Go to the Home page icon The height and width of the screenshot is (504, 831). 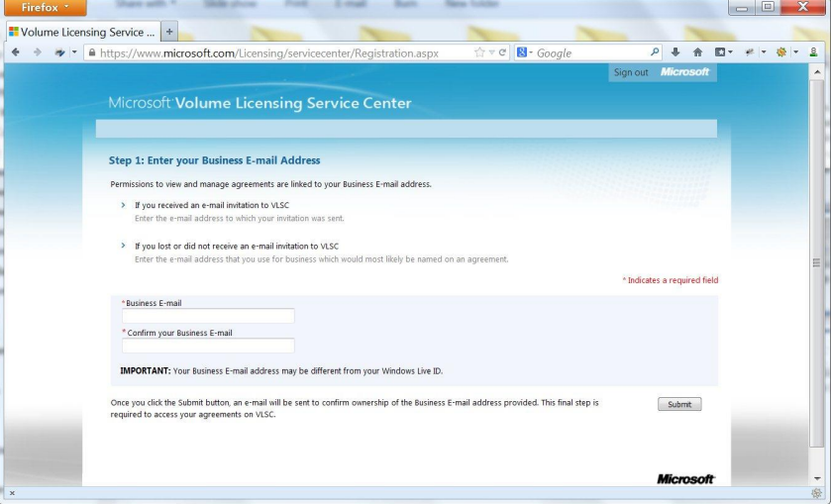pos(697,51)
